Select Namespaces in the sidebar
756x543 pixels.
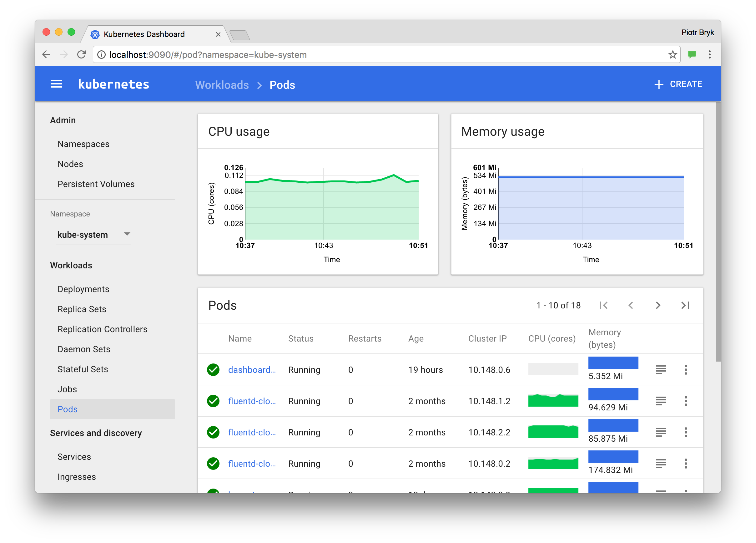click(x=83, y=144)
